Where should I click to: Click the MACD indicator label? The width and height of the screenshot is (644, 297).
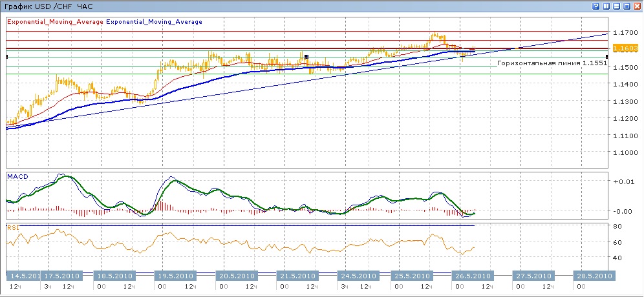(17, 176)
